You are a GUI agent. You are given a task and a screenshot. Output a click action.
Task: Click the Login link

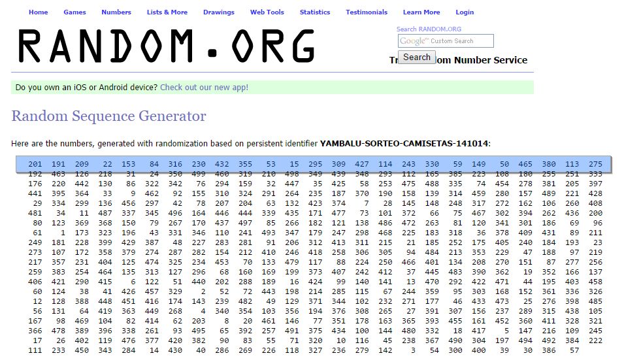click(465, 12)
